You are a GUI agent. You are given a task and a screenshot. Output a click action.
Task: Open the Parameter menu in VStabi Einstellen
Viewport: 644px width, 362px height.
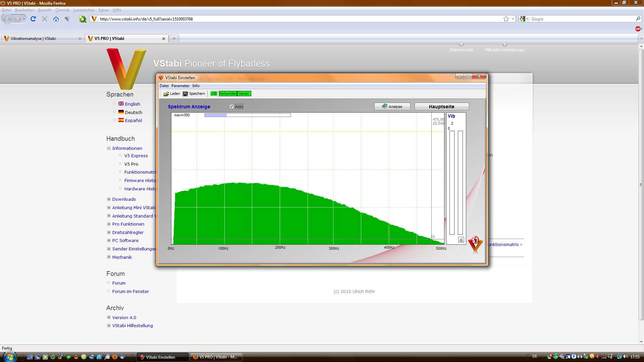pyautogui.click(x=180, y=86)
